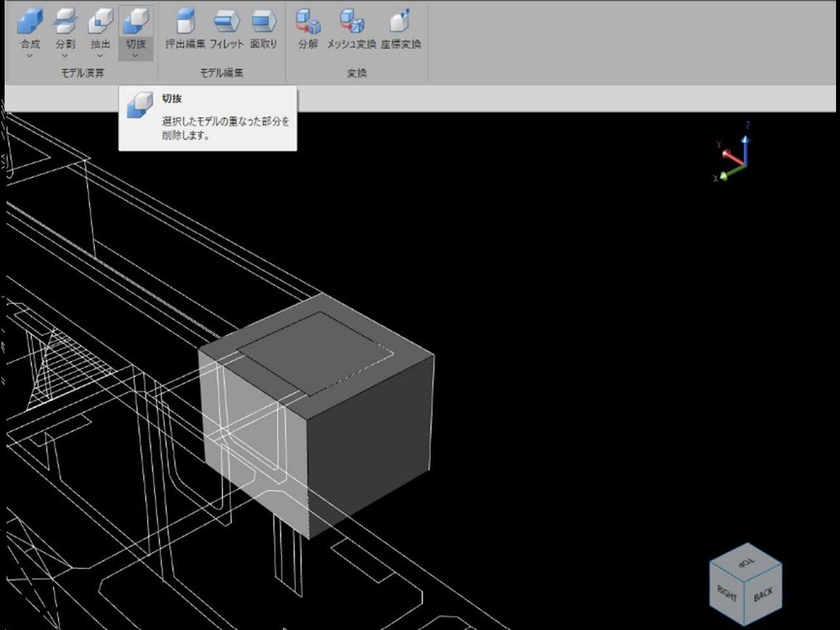Open the dropdown arrow below 分割
The image size is (840, 630).
65,56
